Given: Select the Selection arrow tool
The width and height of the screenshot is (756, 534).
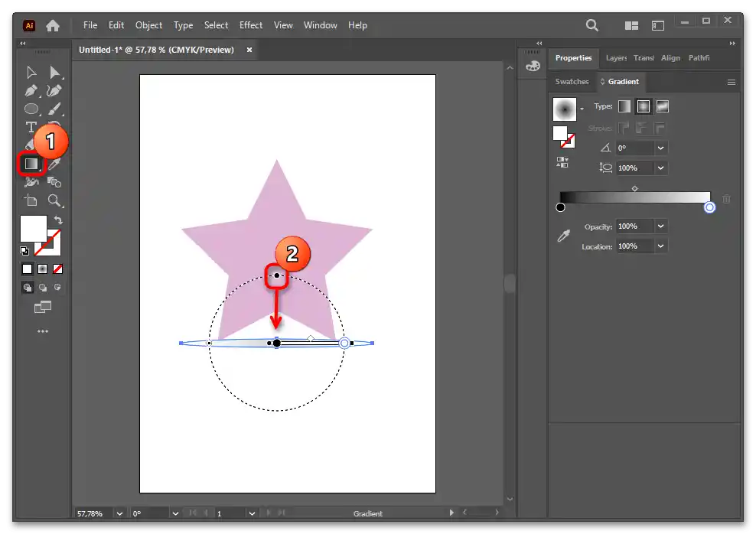Looking at the screenshot, I should 31,73.
